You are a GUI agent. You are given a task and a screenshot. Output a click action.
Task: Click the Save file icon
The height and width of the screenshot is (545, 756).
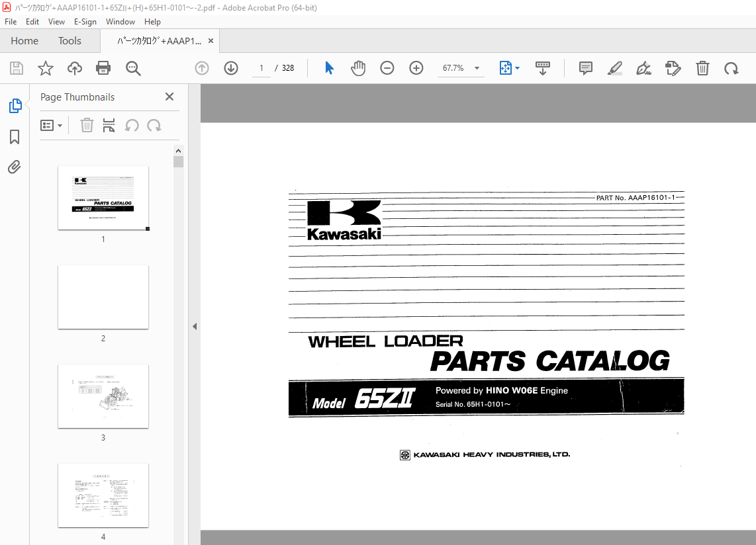17,68
